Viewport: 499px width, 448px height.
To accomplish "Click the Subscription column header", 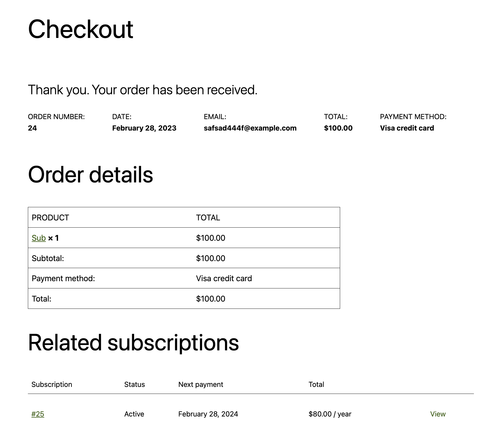I will pos(52,384).
